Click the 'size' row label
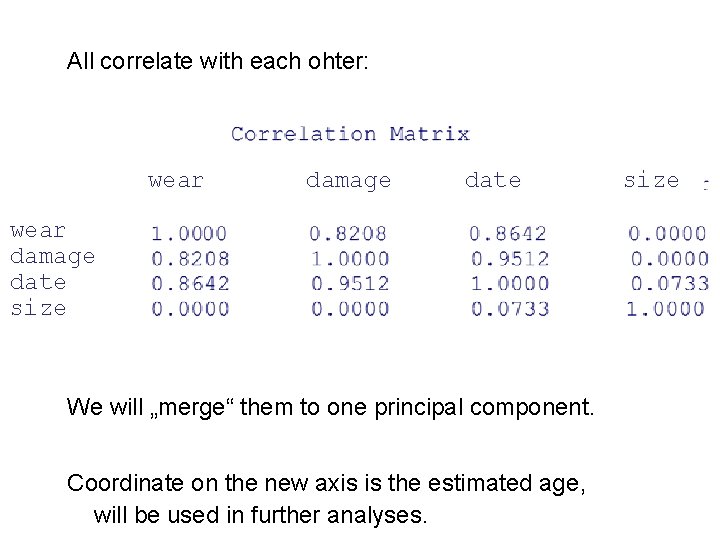This screenshot has height=540, width=720. point(38,308)
